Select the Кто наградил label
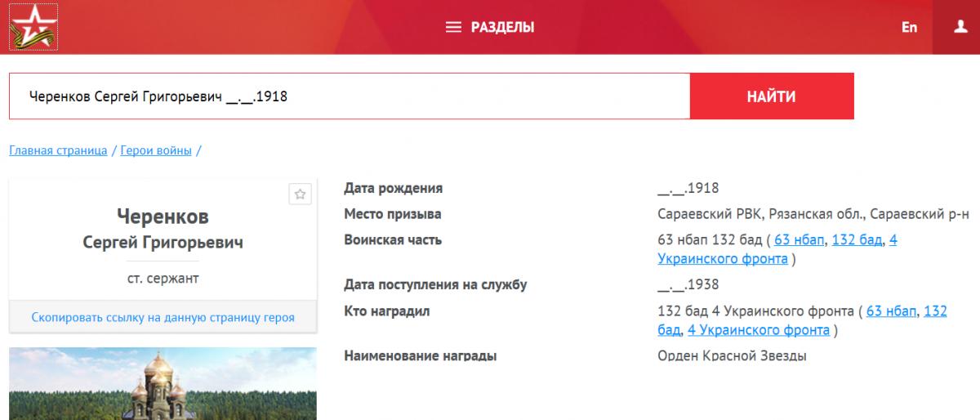This screenshot has height=420, width=980. point(387,311)
